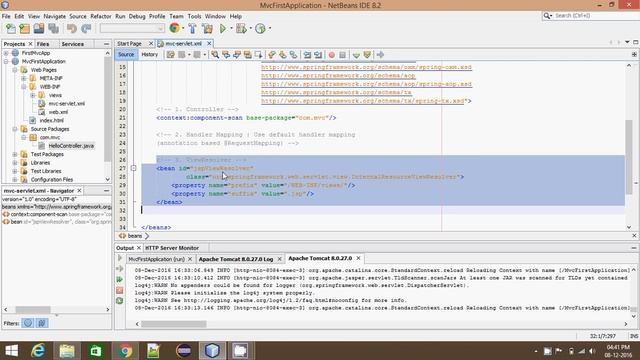Select index.html in the project tree
Image resolution: width=640 pixels, height=360 pixels.
52,120
